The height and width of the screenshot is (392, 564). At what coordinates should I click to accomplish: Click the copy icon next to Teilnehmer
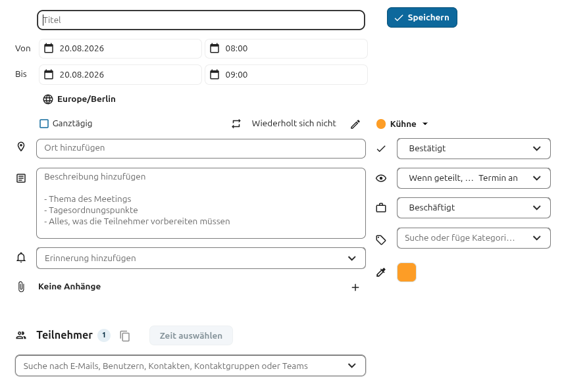click(x=125, y=336)
